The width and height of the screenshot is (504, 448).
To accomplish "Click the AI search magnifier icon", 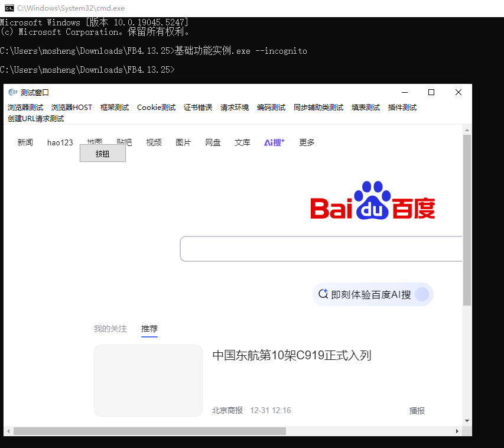I will (x=323, y=294).
